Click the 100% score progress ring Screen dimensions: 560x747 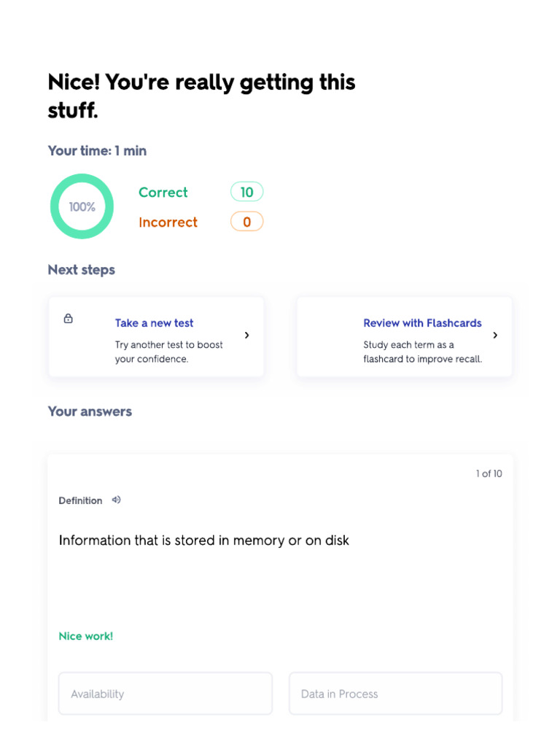(x=82, y=206)
